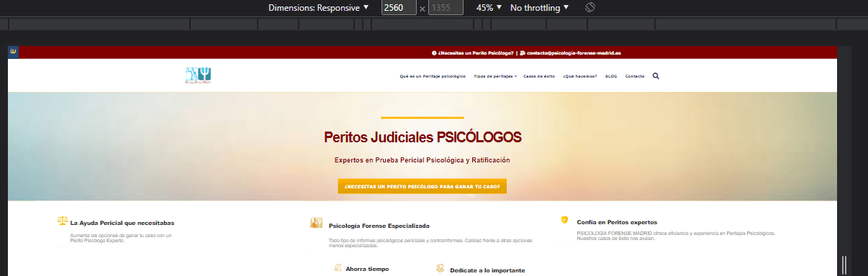Click the icon next to Ahorra tiempo

(x=337, y=268)
